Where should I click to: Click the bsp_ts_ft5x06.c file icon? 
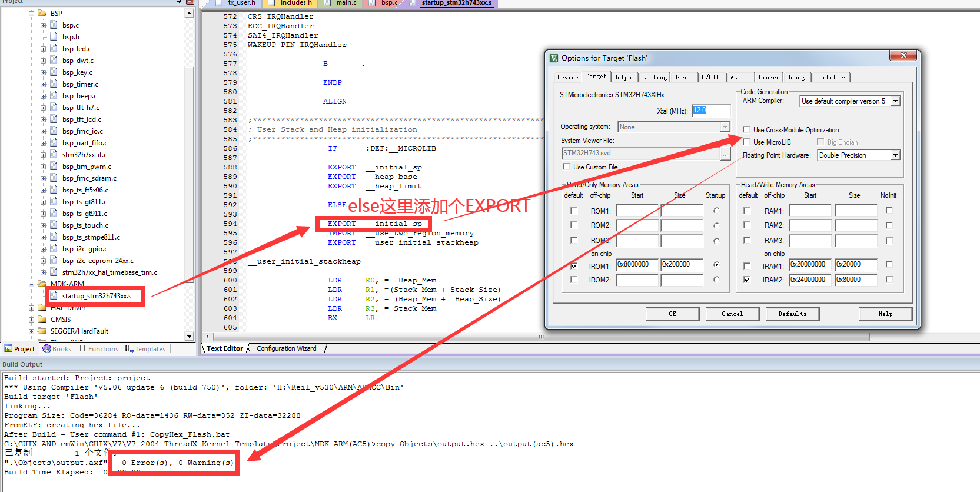click(x=54, y=190)
